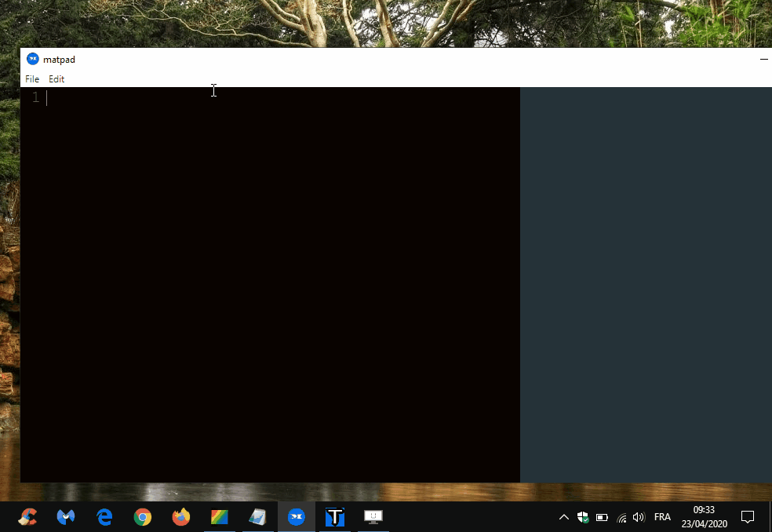Image resolution: width=772 pixels, height=532 pixels.
Task: Click the dark gray output panel
Action: pos(646,285)
